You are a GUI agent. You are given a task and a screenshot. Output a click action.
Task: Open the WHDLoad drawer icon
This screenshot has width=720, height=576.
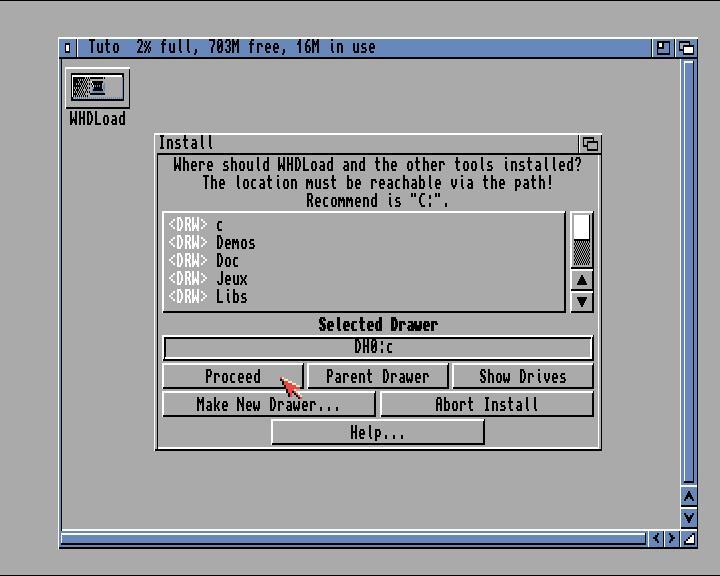97,88
